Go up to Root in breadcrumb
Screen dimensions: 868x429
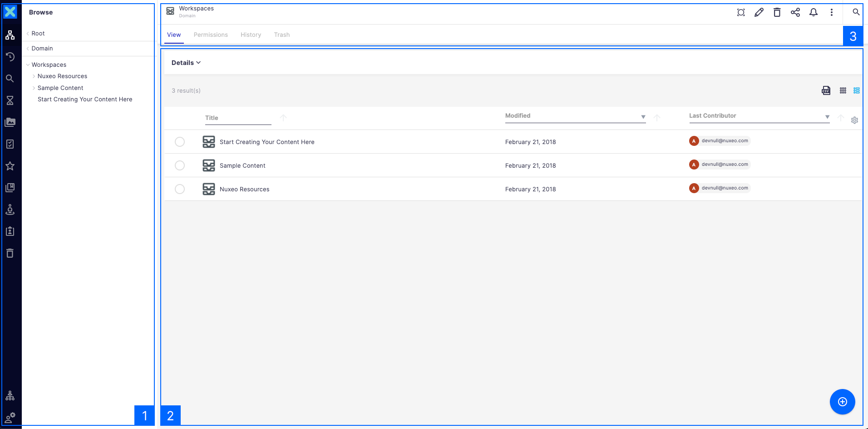[38, 33]
